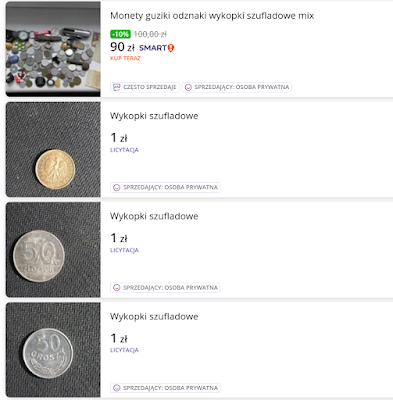Viewport: 393px width, 400px height.
Task: Click the 'Sprzedający: osoba prywatna' badge on the first listing
Action: point(237,87)
